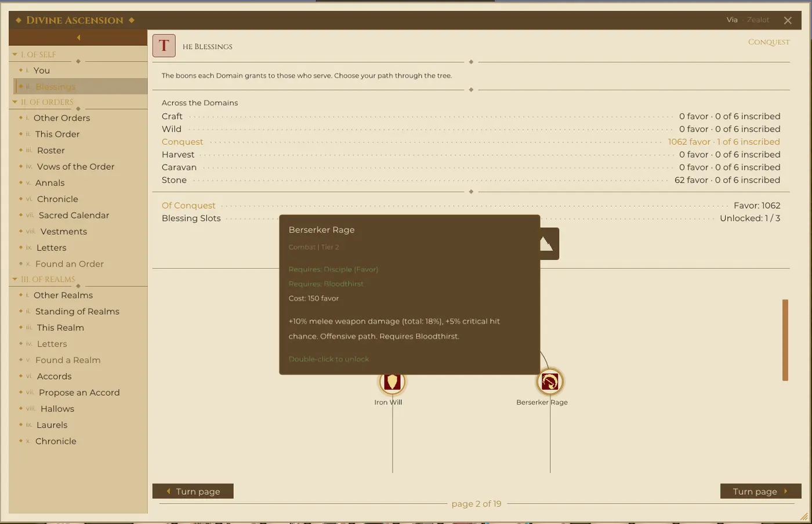Open the Accords page
Viewport: 812px width, 524px height.
coord(80,376)
